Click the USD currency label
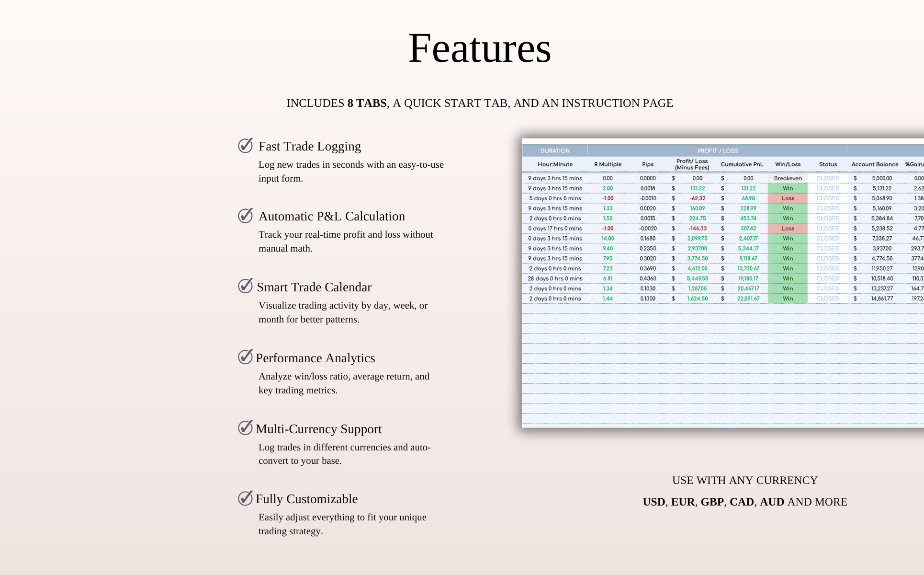924x575 pixels. [654, 502]
